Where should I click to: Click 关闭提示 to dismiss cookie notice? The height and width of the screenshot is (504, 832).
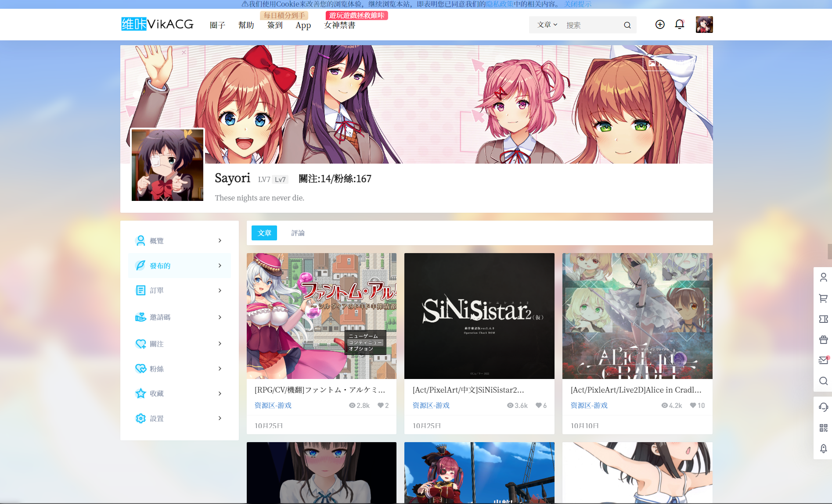tap(578, 4)
